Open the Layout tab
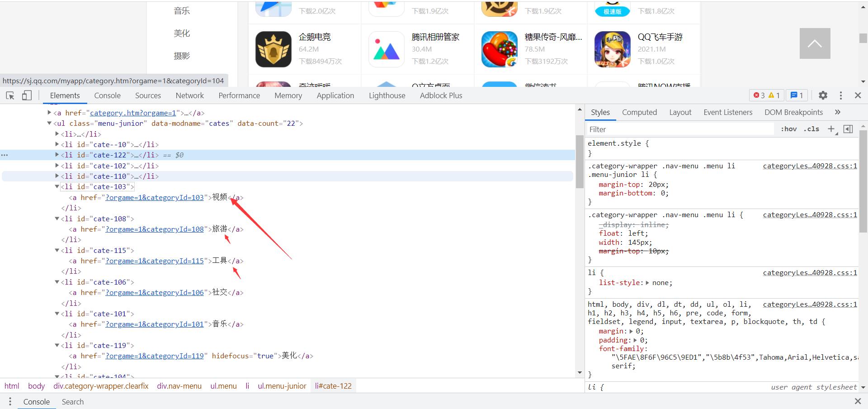 click(x=680, y=112)
